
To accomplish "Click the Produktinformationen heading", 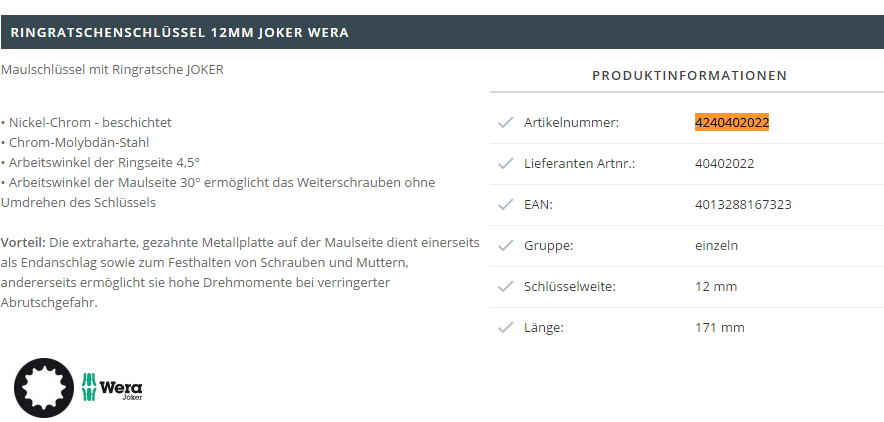I will (x=689, y=75).
